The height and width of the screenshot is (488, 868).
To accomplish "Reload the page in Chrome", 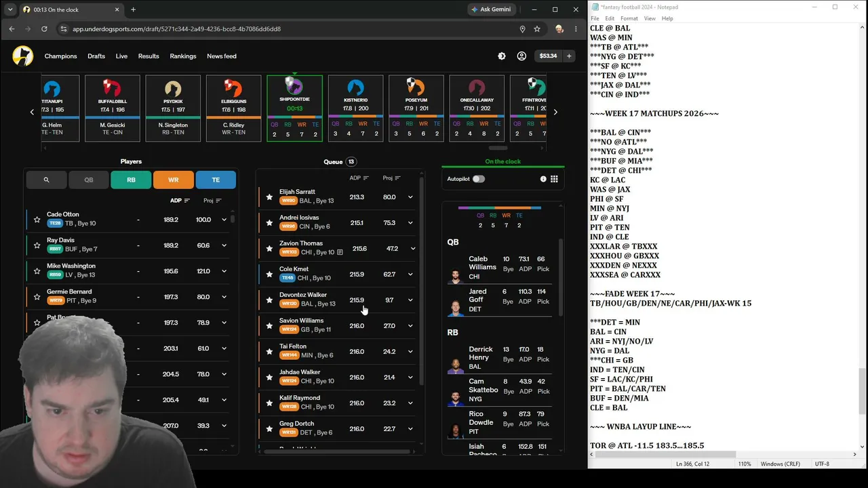I will click(45, 29).
